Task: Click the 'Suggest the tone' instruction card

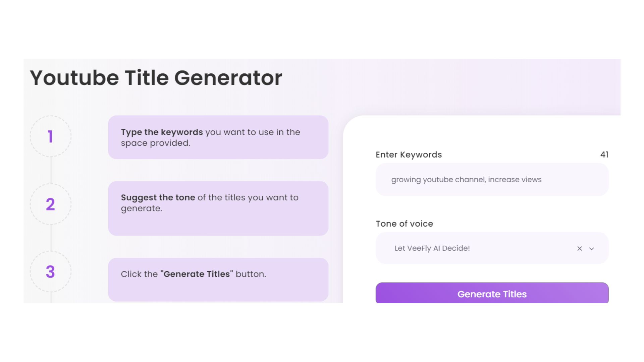Action: (218, 208)
